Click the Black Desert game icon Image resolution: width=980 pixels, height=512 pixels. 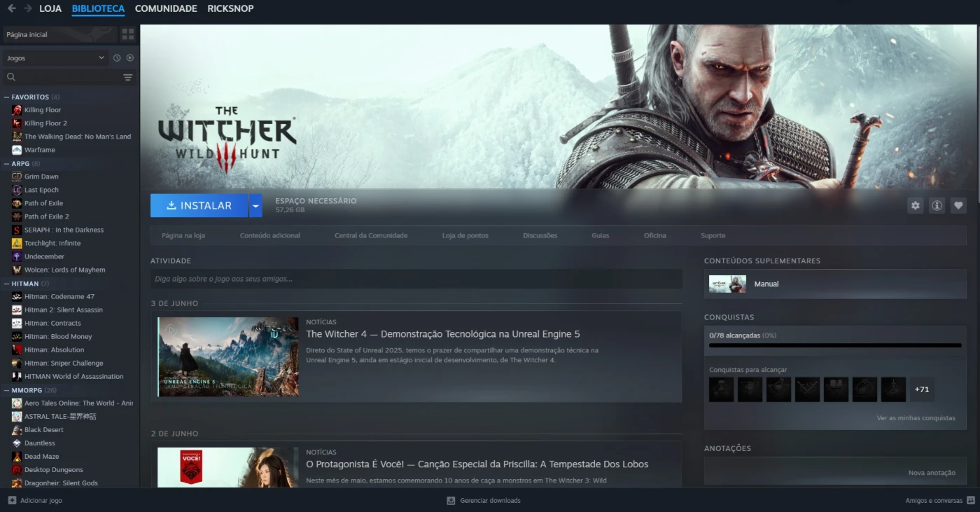click(17, 430)
